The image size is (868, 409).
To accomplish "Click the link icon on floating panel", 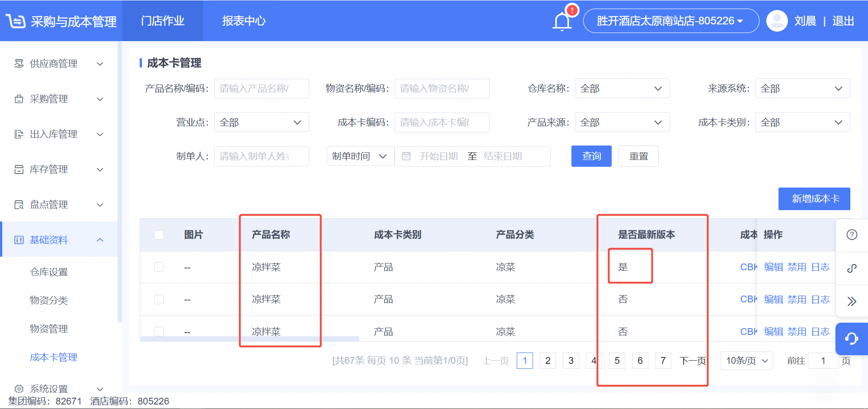I will [x=852, y=268].
